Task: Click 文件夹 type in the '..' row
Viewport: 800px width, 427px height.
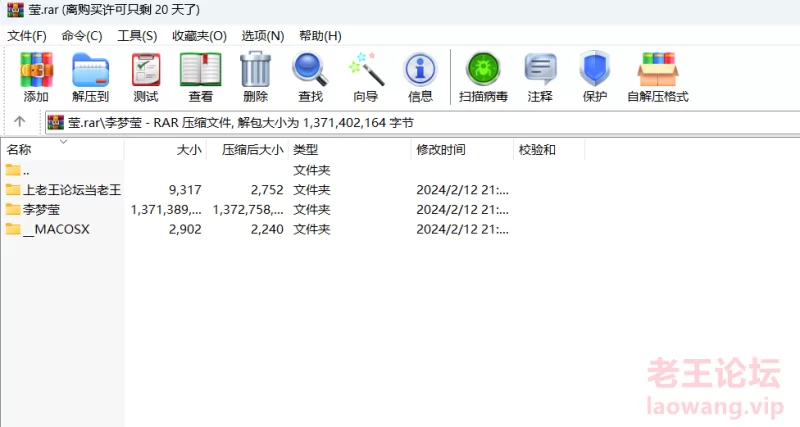Action: (x=312, y=170)
